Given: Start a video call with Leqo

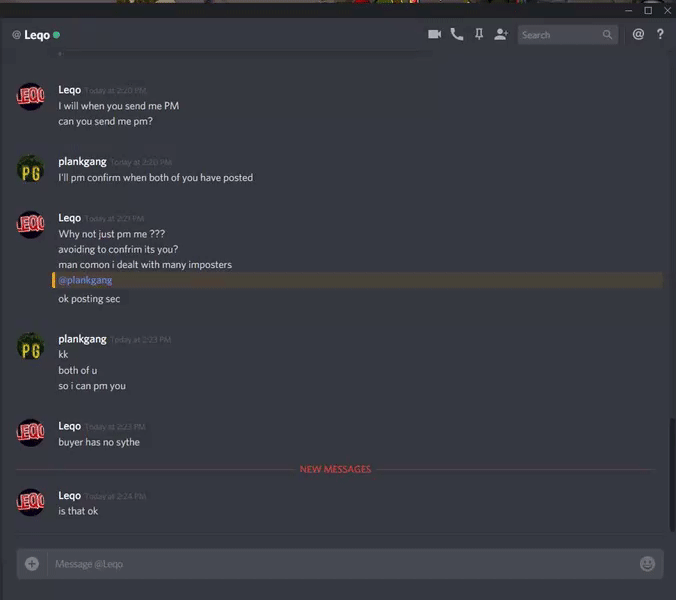Looking at the screenshot, I should (434, 34).
